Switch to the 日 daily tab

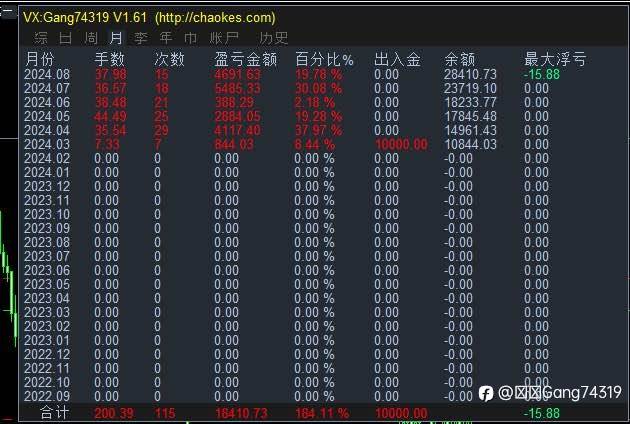[65, 38]
